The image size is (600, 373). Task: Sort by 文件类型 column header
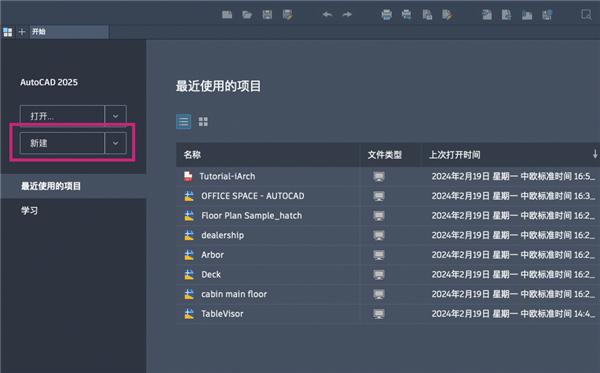point(390,155)
